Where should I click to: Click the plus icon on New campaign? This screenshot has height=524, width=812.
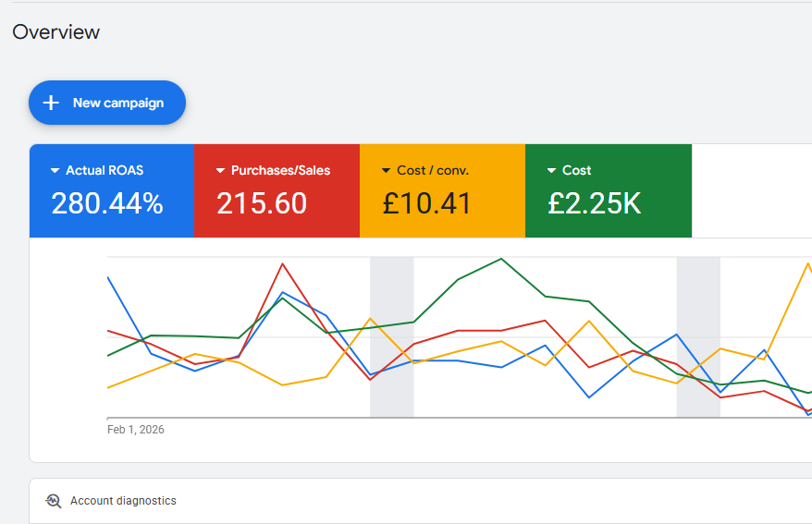point(51,103)
